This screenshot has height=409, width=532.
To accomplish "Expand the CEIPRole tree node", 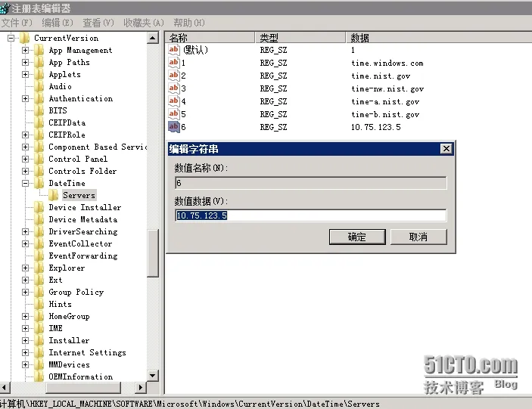I will tap(25, 135).
